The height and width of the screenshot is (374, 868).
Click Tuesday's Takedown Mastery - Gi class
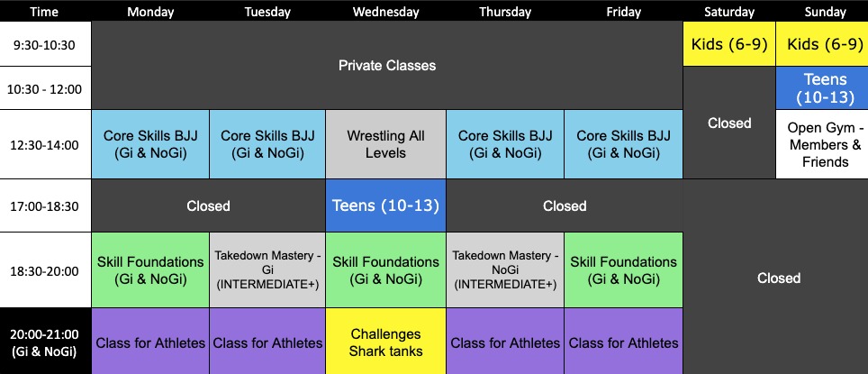[x=267, y=269]
